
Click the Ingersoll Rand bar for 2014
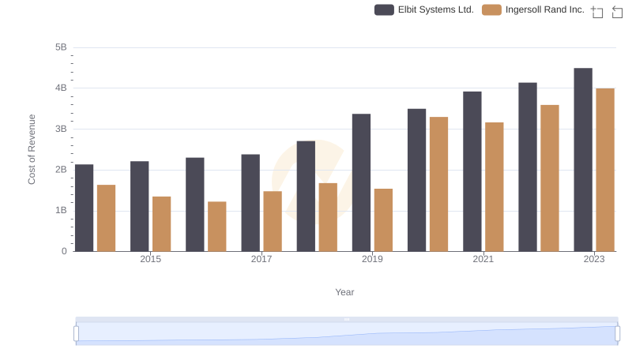(x=106, y=218)
